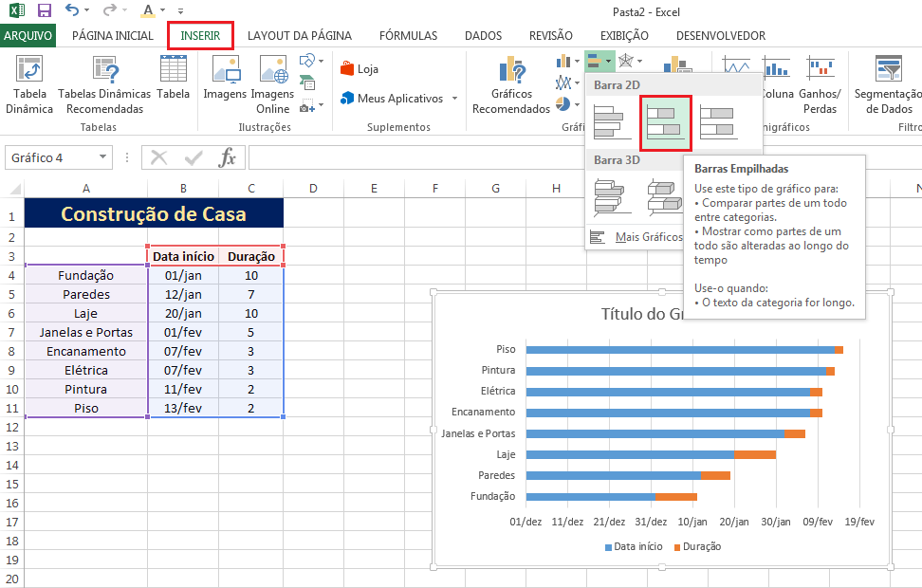Click the font color A swatch
This screenshot has height=588, width=922.
click(x=149, y=11)
